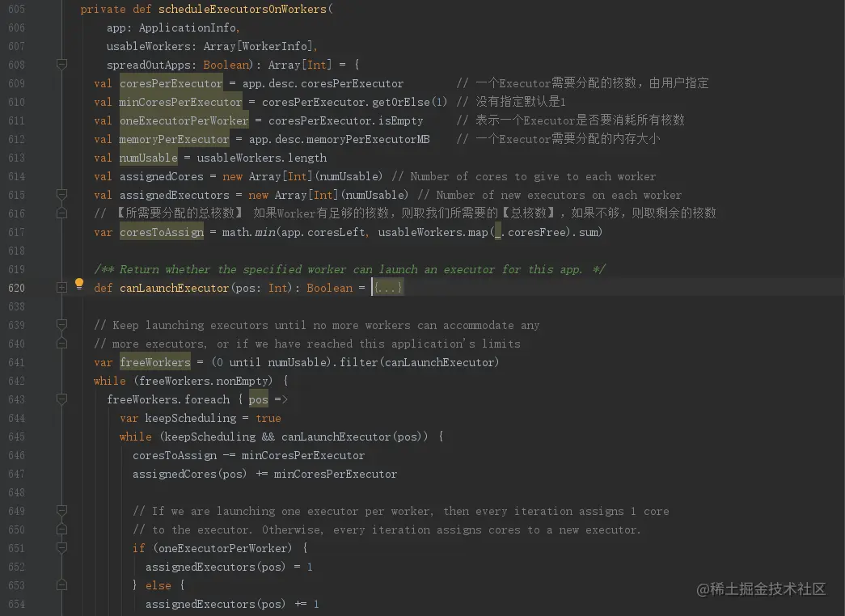This screenshot has height=616, width=845.
Task: Click the doc comment on line 619
Action: 349,269
